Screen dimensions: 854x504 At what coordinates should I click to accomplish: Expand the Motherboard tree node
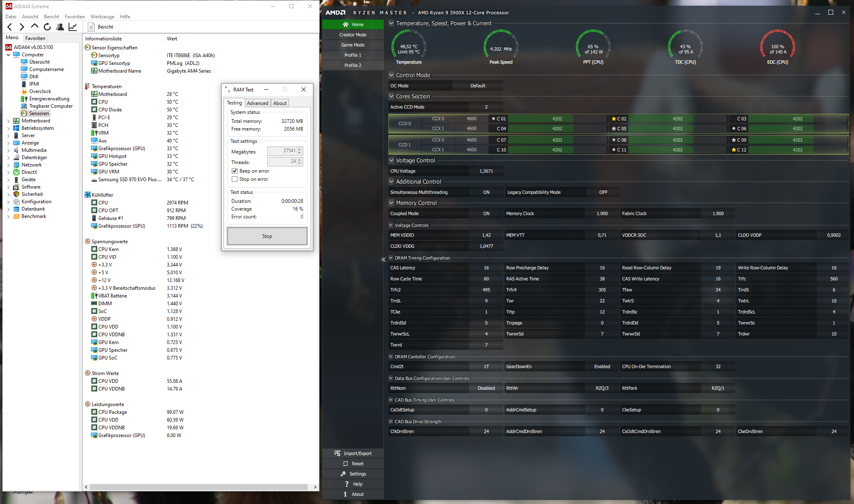tap(8, 121)
